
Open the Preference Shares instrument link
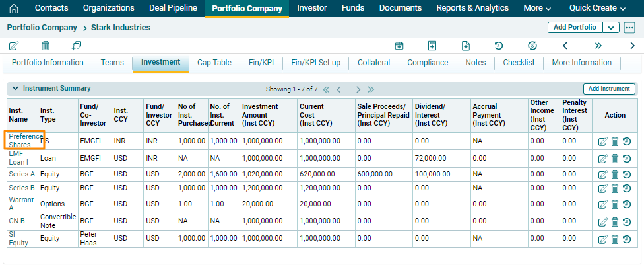point(25,140)
